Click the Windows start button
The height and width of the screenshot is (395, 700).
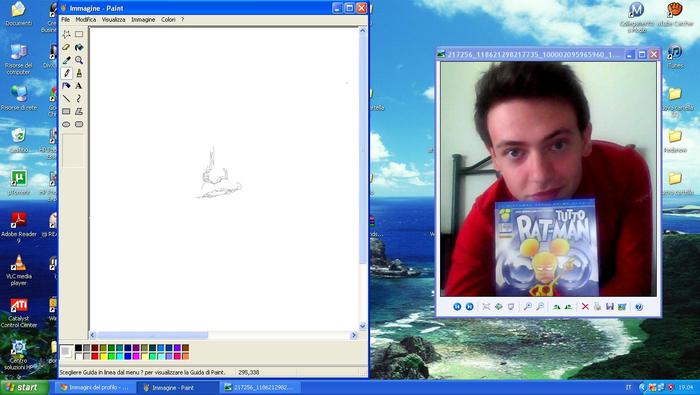click(x=24, y=387)
